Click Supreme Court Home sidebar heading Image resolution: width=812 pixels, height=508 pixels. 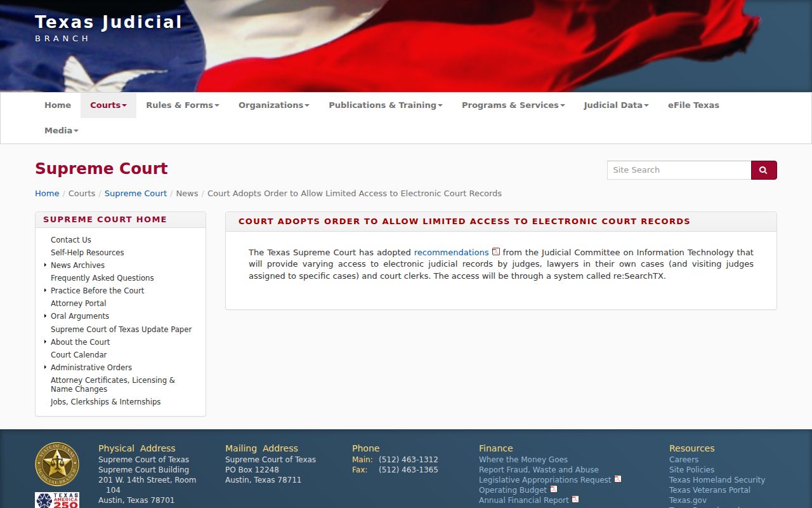click(x=105, y=220)
